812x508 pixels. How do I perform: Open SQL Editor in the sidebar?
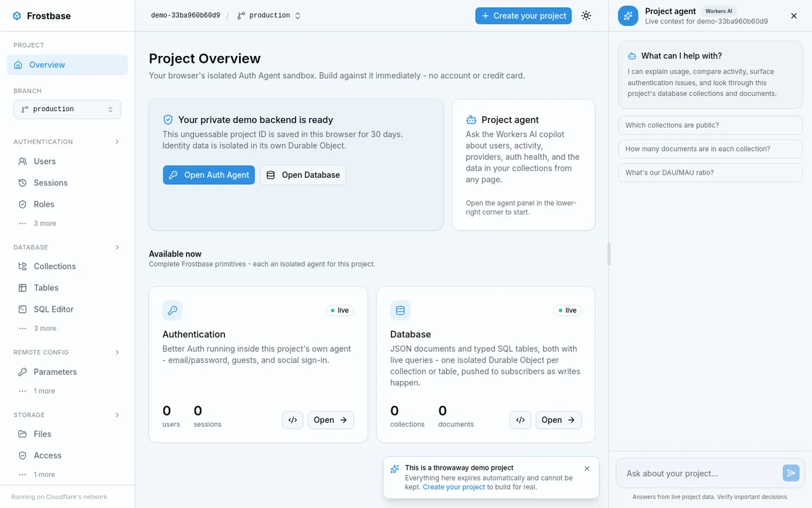tap(67, 309)
